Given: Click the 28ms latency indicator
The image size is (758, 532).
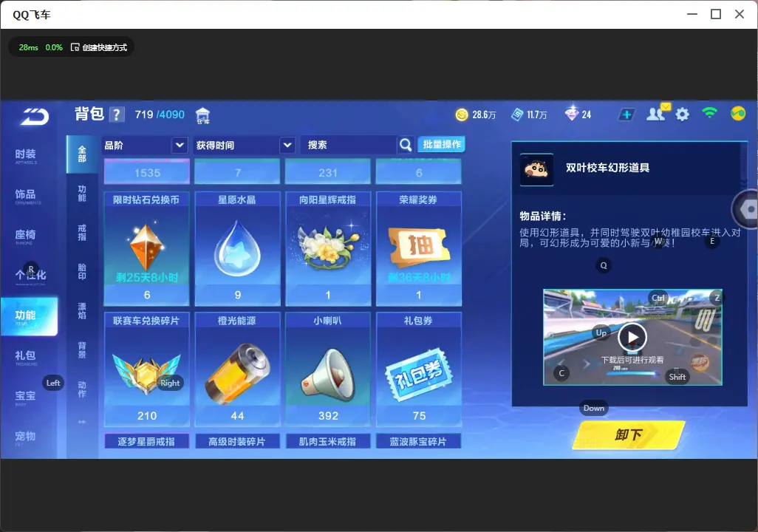Looking at the screenshot, I should point(29,47).
